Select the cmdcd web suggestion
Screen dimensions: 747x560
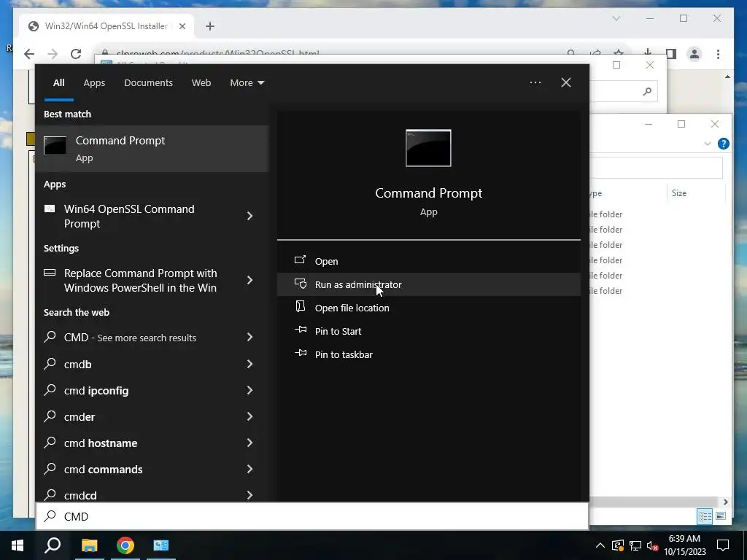(x=80, y=495)
